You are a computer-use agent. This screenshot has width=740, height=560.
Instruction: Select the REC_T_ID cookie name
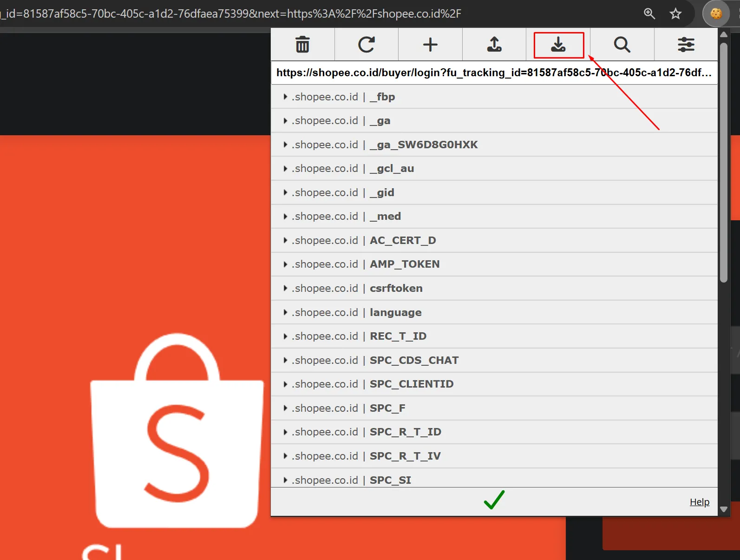(398, 336)
